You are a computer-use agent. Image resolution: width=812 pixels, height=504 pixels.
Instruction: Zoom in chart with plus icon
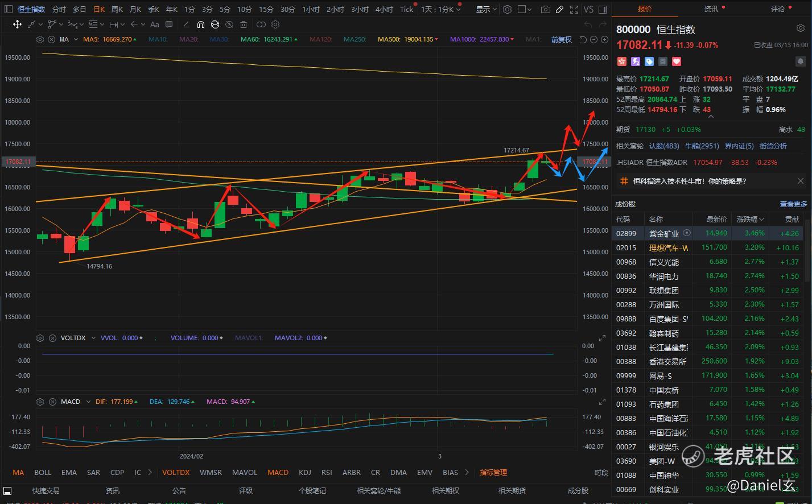pos(603,39)
